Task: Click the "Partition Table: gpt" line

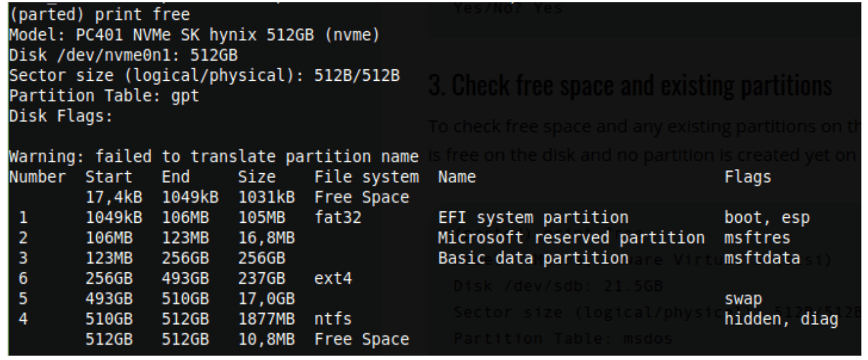Action: (x=104, y=96)
